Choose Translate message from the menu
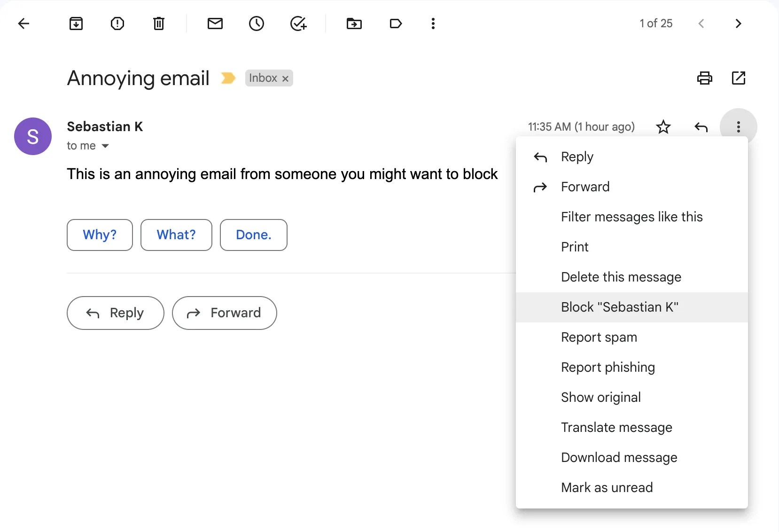779x532 pixels. 616,427
